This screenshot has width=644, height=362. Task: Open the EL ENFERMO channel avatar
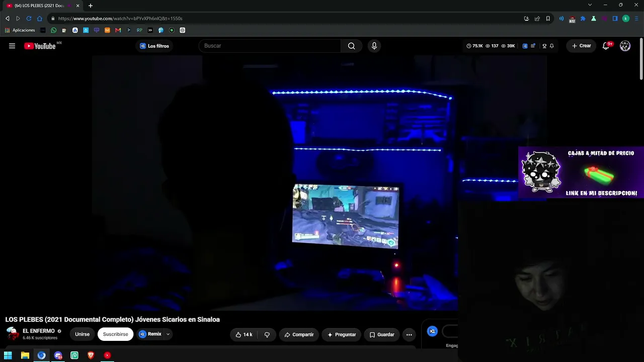(13, 334)
